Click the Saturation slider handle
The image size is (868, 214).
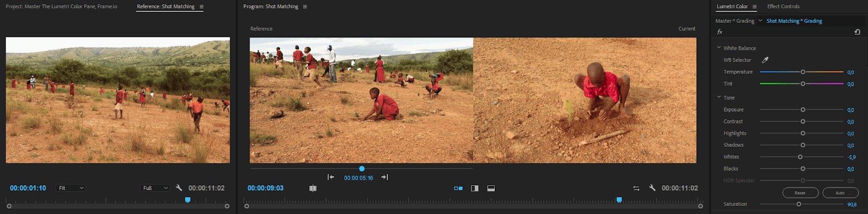click(799, 204)
